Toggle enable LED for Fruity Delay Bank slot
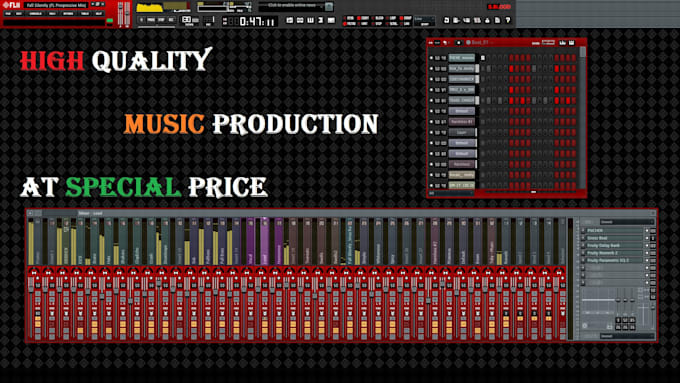Image resolution: width=680 pixels, height=383 pixels. tap(647, 246)
